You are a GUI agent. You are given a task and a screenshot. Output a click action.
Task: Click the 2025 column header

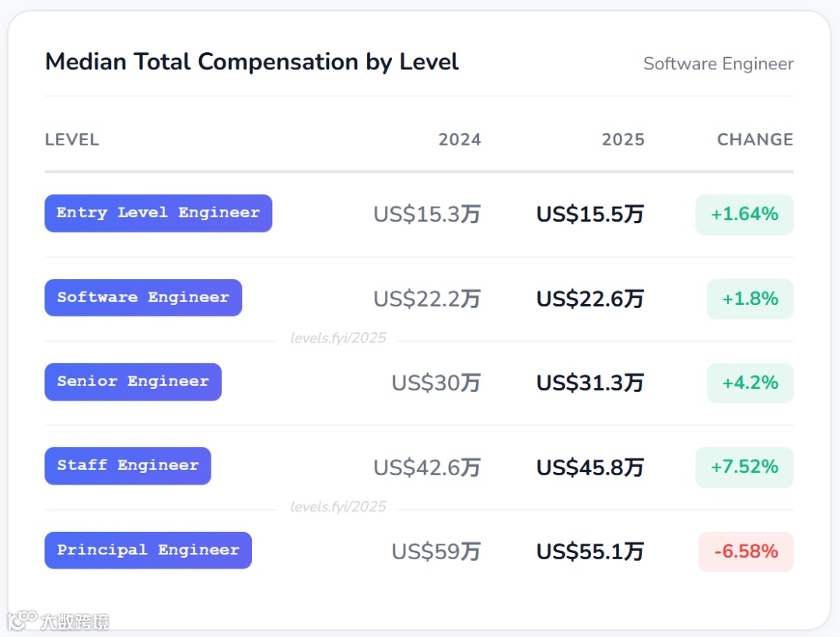[x=623, y=140]
